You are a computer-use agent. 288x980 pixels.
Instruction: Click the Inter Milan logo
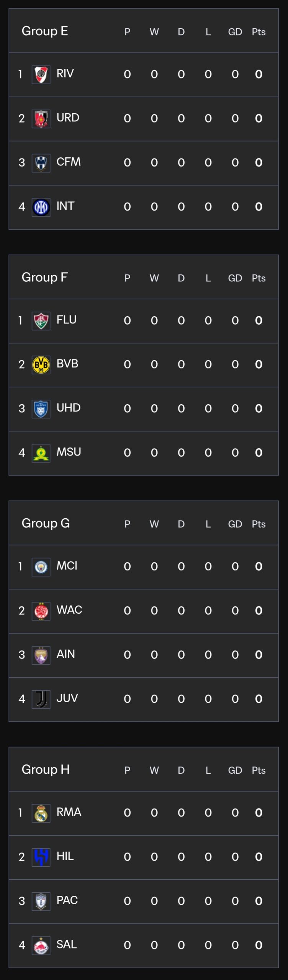tap(41, 207)
